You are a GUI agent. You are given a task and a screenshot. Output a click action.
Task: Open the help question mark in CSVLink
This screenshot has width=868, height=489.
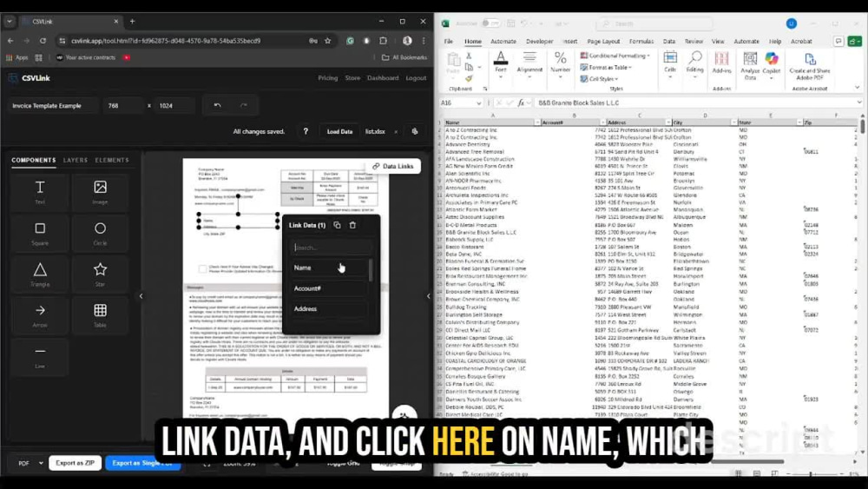[306, 131]
